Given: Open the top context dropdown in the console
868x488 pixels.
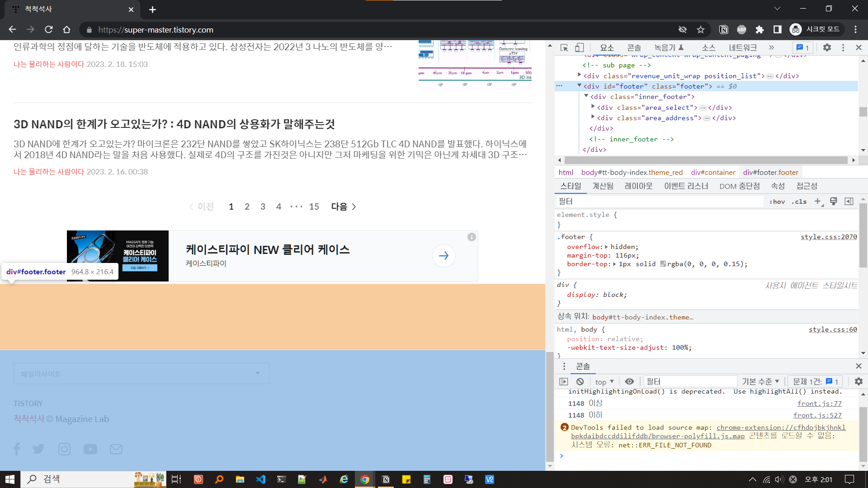Looking at the screenshot, I should click(x=604, y=381).
